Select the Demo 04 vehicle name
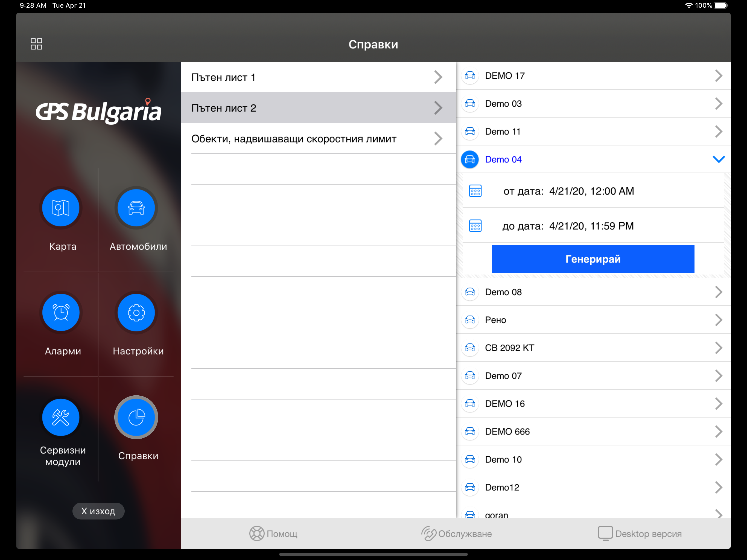Viewport: 747px width, 560px height. pos(503,159)
